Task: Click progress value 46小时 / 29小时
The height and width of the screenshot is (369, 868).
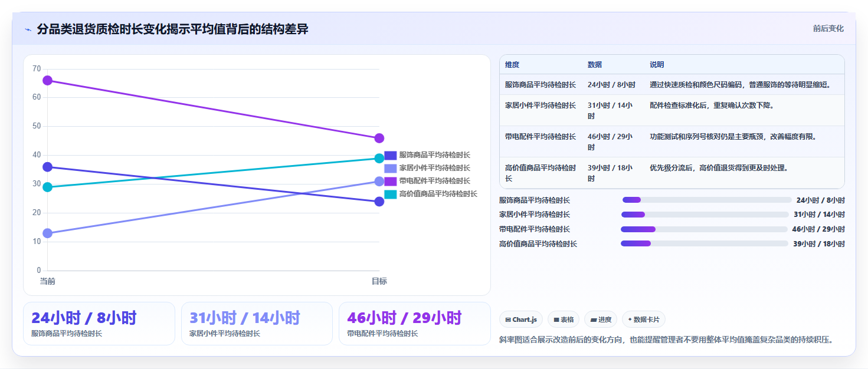Action: click(818, 229)
